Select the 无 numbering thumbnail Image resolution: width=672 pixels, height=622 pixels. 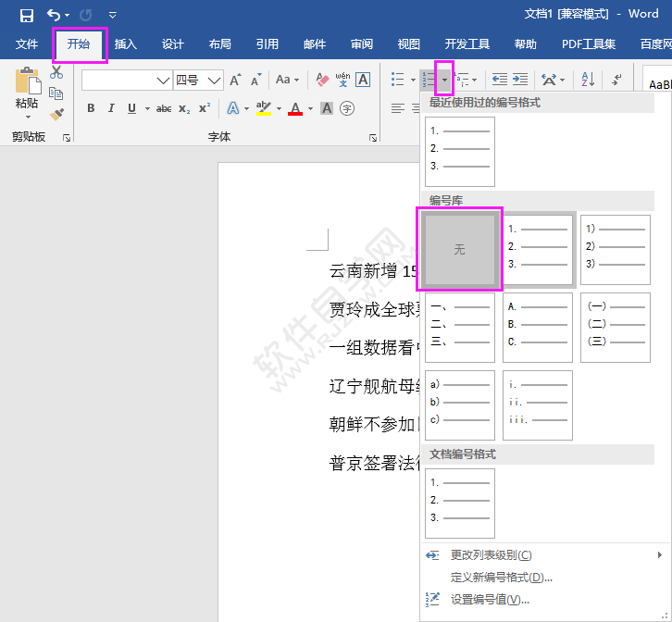[459, 250]
